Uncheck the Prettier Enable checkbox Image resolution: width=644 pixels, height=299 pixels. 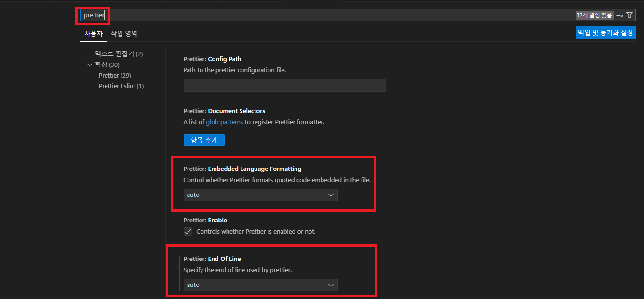coord(188,232)
